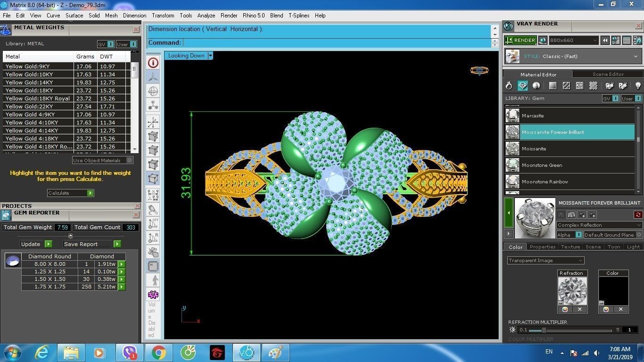Click the red refresh material icon
Viewport: 644px width, 362px height.
click(638, 215)
